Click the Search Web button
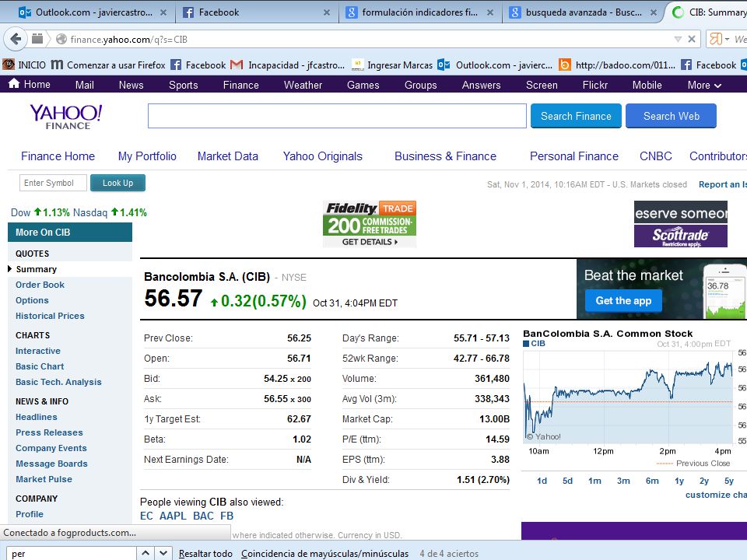Viewport: 747px width, 560px height. [x=672, y=116]
